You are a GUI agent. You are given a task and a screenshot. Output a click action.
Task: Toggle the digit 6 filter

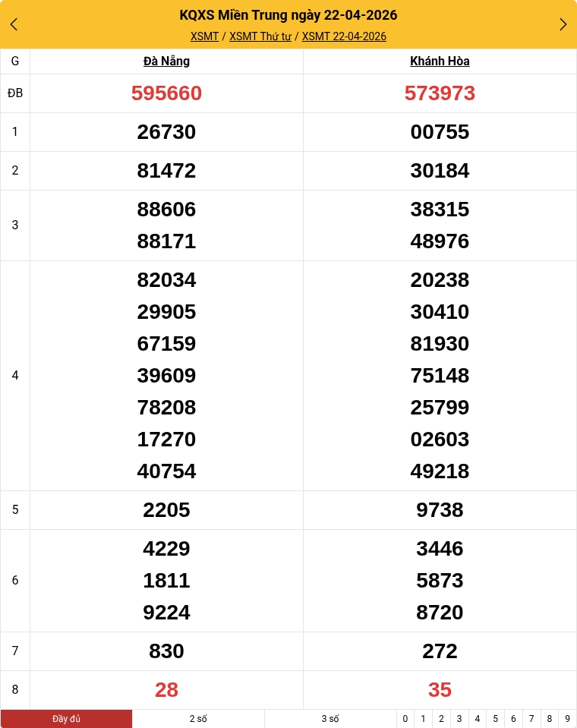coord(513,719)
